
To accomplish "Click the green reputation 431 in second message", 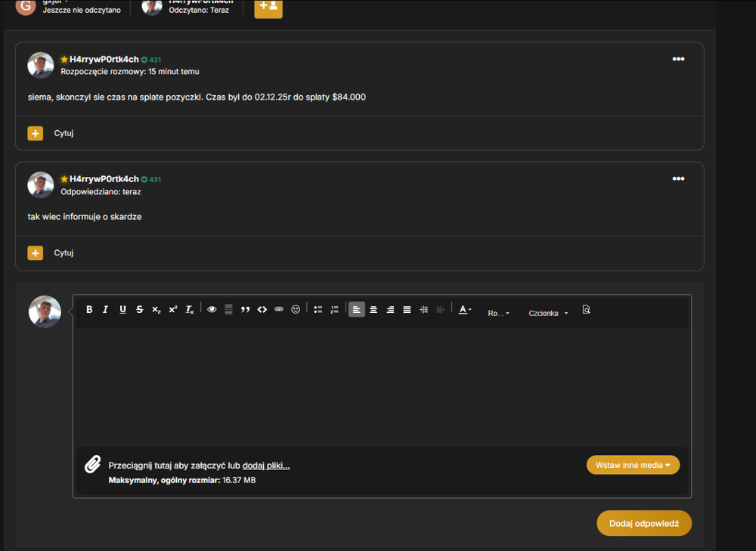I will pos(151,179).
